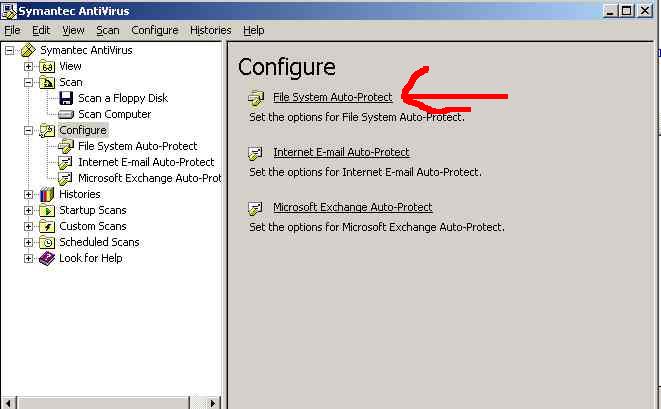Expand the View tree node
661x409 pixels.
click(x=29, y=66)
